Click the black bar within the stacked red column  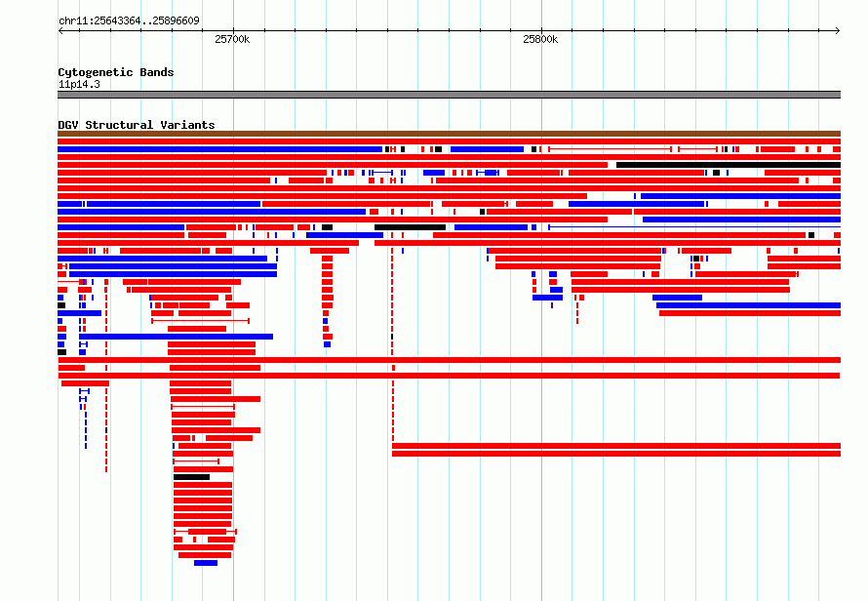click(191, 477)
